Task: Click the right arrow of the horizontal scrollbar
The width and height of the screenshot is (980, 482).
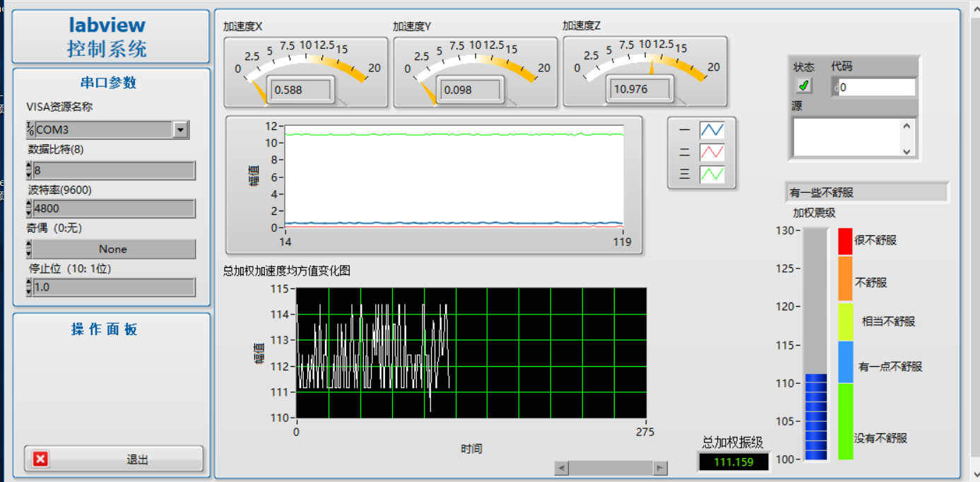Action: [x=660, y=468]
